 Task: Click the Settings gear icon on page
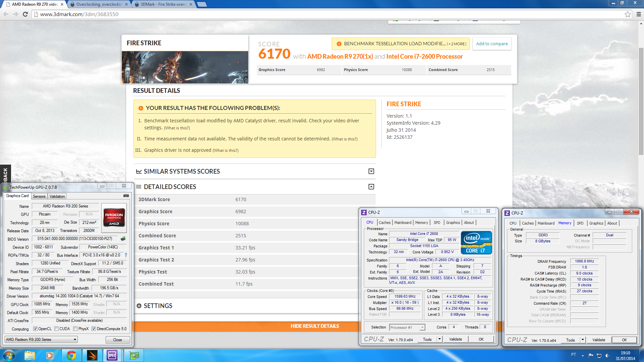139,306
